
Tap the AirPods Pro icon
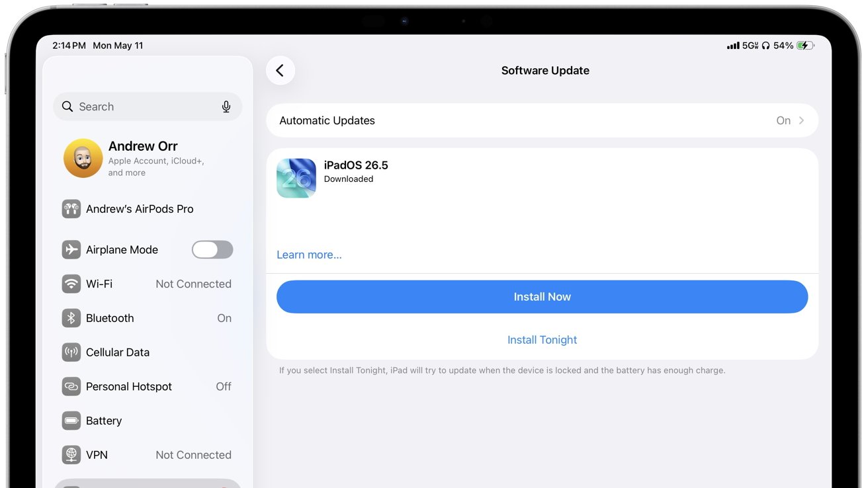(x=71, y=209)
